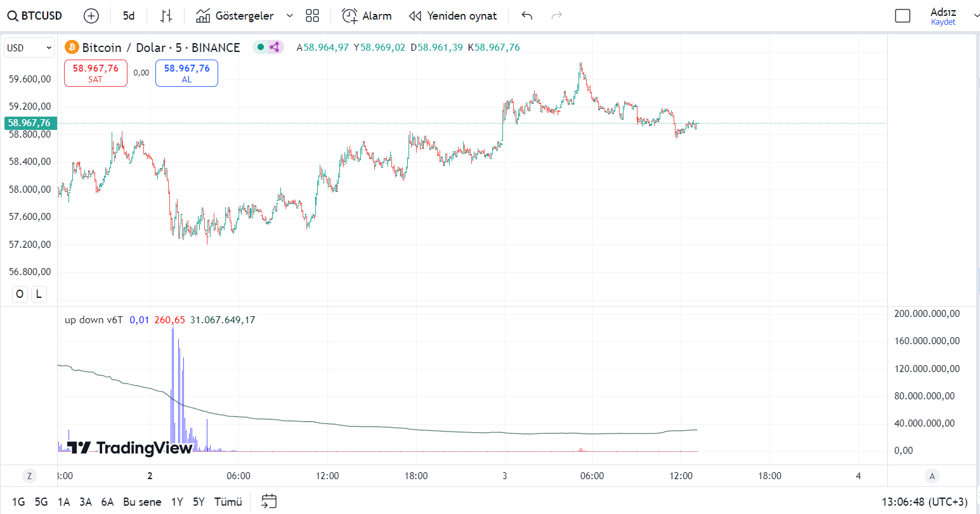The width and height of the screenshot is (980, 514).
Task: Toggle the L logarithmic scale button
Action: click(39, 294)
